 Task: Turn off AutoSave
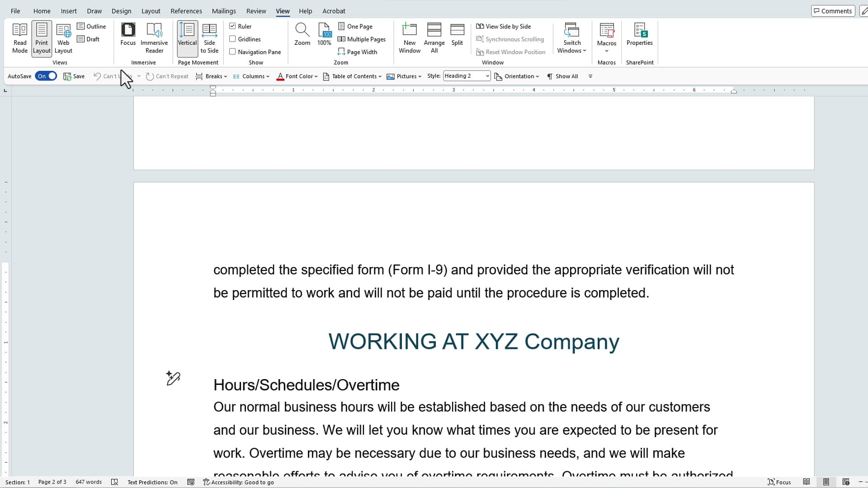tap(45, 76)
